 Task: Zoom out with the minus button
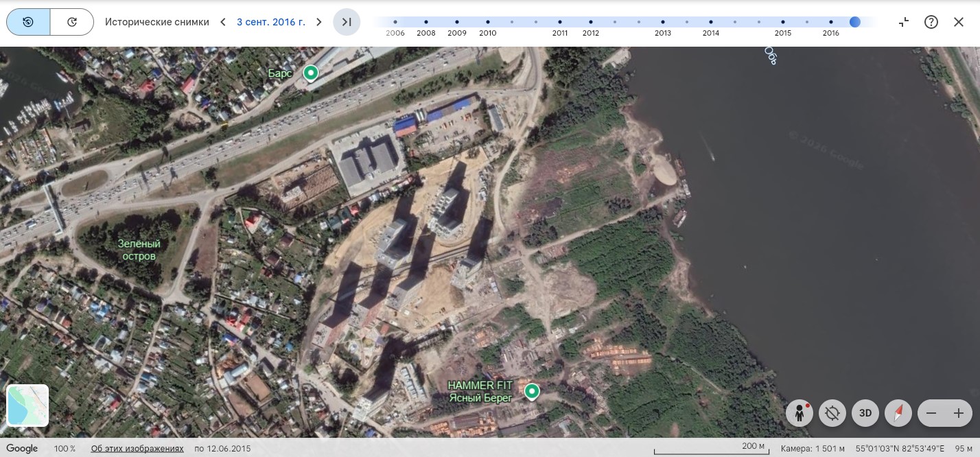(x=931, y=413)
